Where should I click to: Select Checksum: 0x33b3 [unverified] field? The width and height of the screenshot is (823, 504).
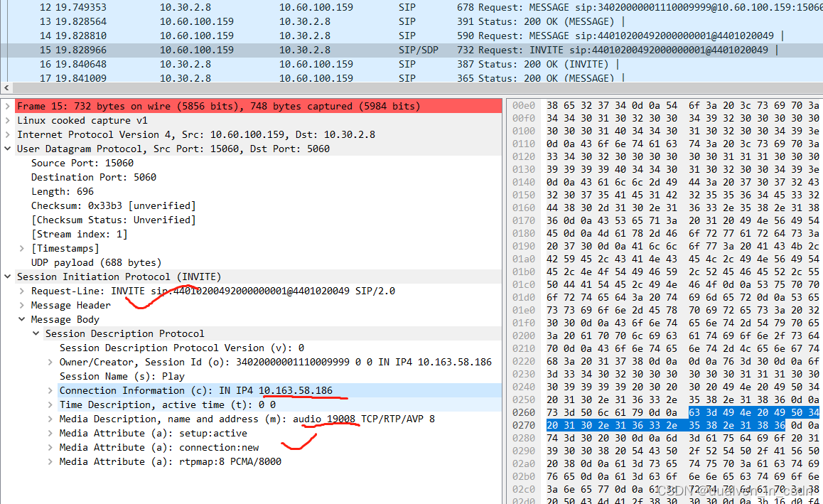point(113,205)
